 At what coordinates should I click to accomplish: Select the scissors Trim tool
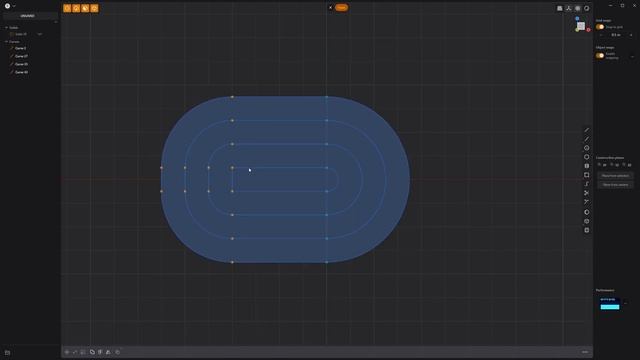[x=587, y=193]
